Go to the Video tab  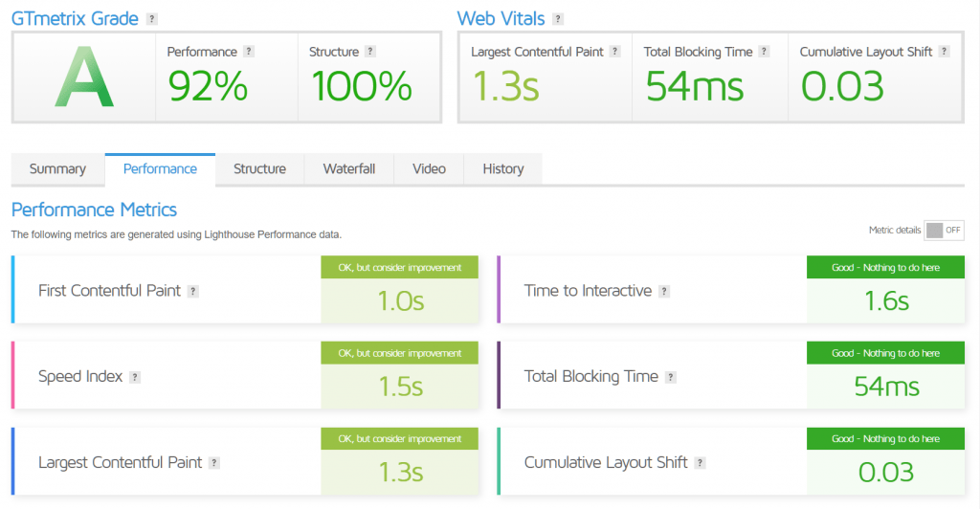click(x=429, y=169)
